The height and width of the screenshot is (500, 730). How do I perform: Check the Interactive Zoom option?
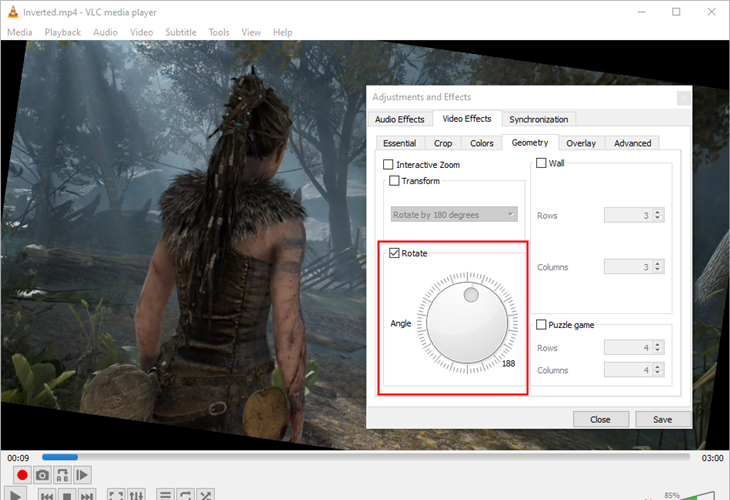coord(388,164)
